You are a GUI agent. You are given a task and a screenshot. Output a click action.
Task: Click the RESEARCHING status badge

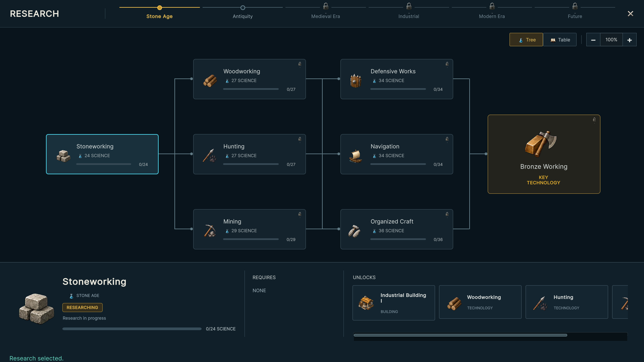click(x=82, y=307)
